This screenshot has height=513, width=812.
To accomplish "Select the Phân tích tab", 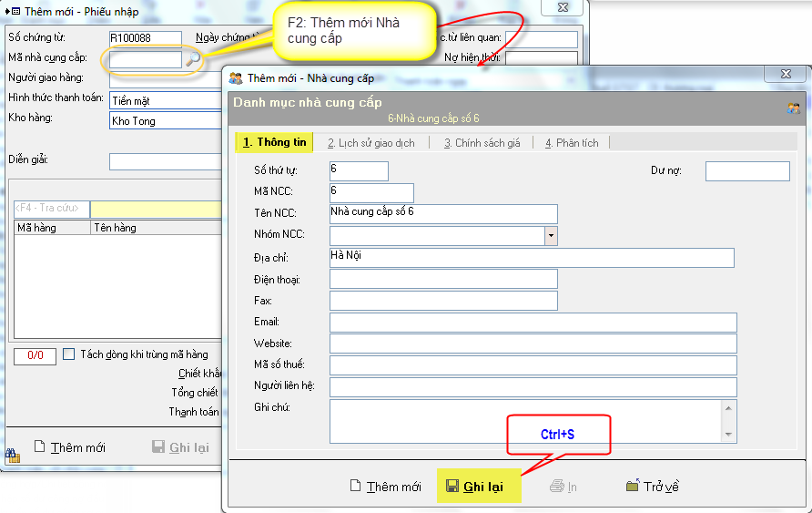I will [x=572, y=143].
